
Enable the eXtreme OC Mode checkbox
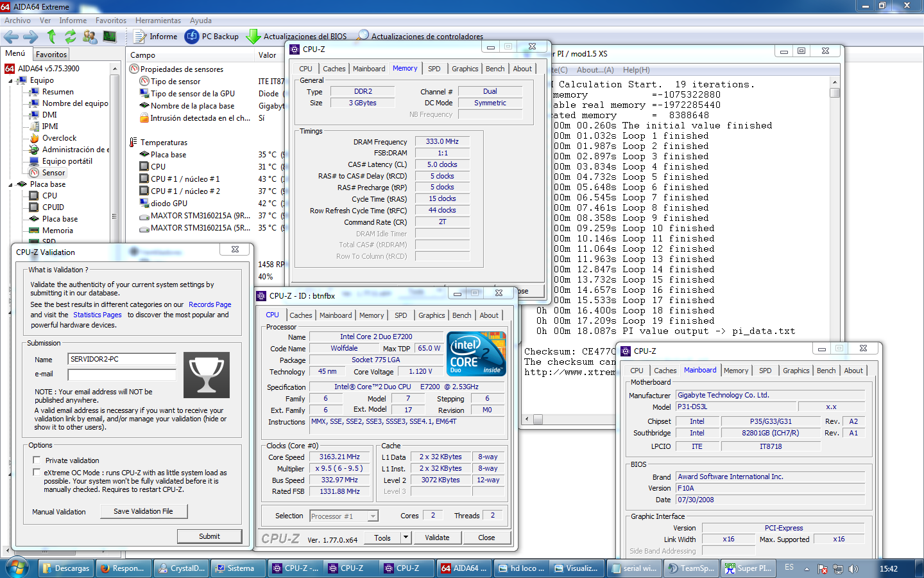(x=37, y=472)
